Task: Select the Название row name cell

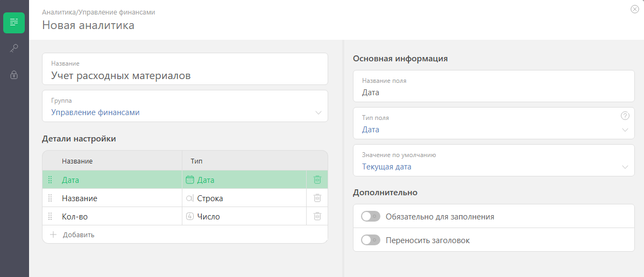Action: click(x=112, y=198)
